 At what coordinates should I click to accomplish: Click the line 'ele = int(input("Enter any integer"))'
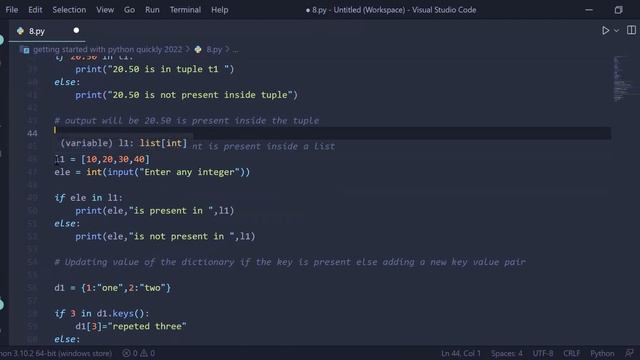click(152, 172)
